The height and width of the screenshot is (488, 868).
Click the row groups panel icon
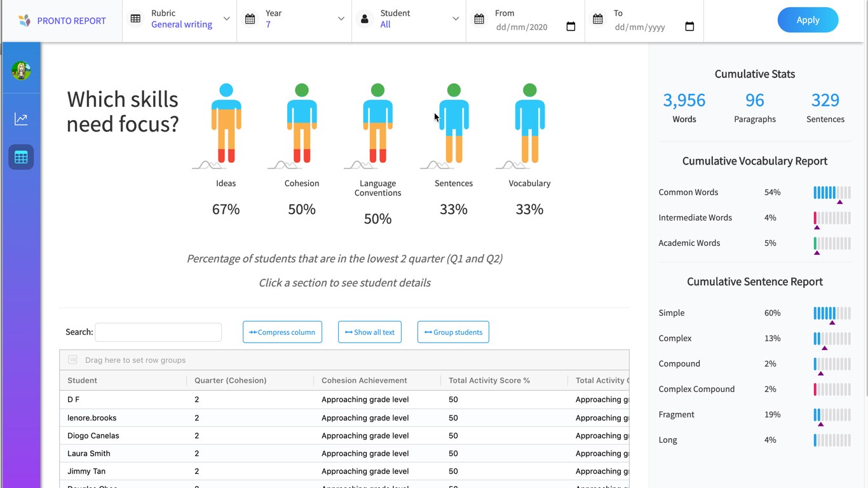click(x=72, y=360)
